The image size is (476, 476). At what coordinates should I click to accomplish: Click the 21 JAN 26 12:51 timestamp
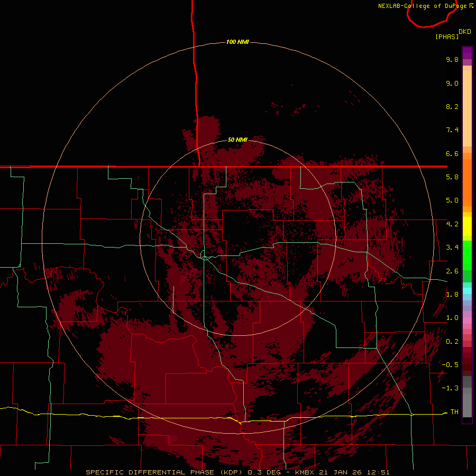(x=354, y=472)
